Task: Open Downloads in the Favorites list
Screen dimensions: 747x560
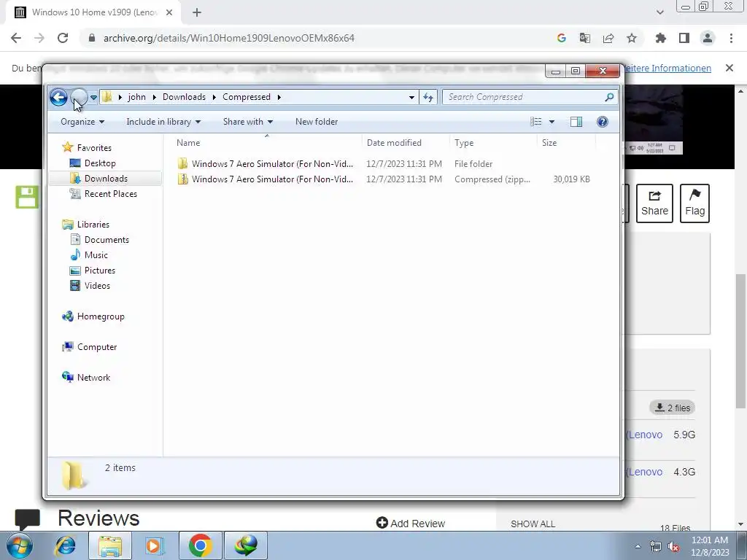Action: 106,179
